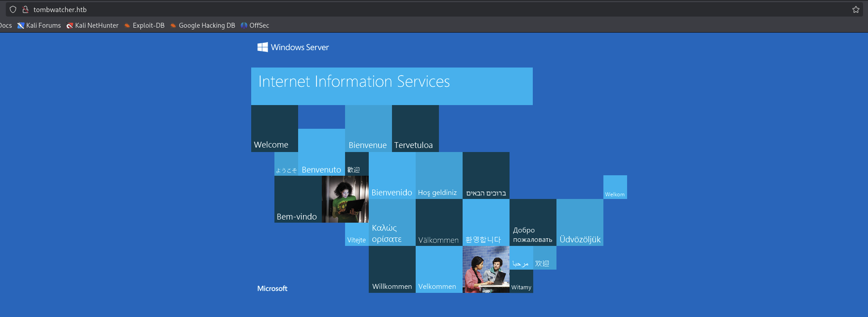Click the Witamy tile
The height and width of the screenshot is (317, 868).
click(521, 281)
